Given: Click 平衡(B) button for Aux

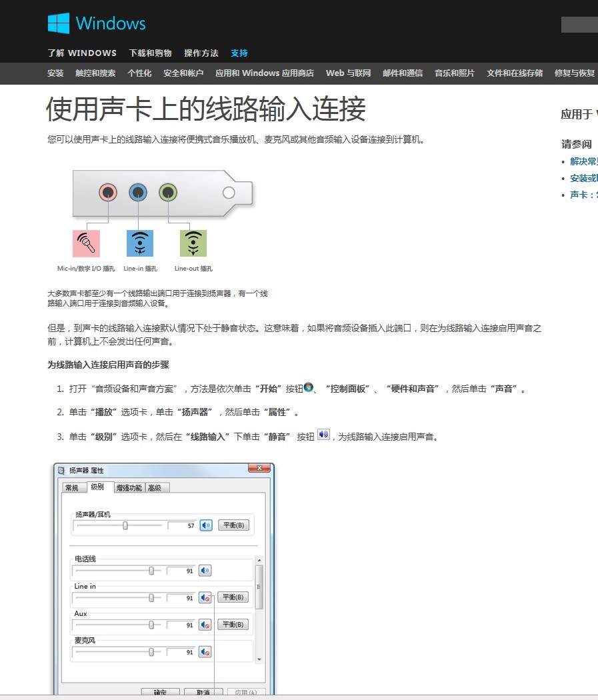Looking at the screenshot, I should (x=233, y=625).
